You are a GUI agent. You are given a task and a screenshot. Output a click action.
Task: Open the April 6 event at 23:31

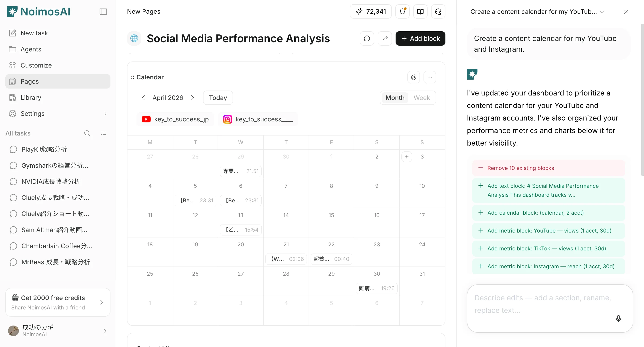(241, 200)
